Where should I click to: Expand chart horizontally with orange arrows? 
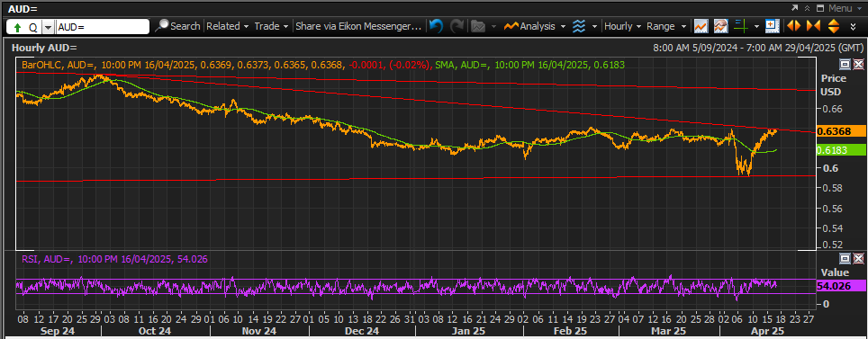(793, 26)
